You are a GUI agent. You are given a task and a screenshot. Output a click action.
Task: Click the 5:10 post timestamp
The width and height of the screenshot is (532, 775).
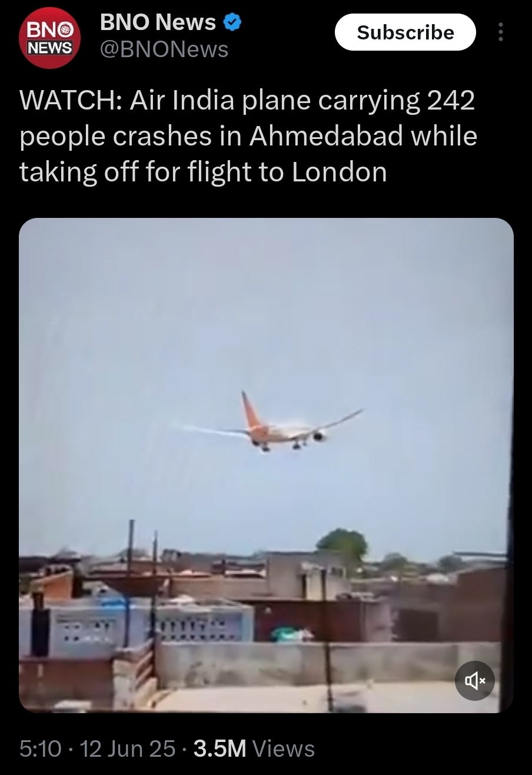tap(40, 748)
